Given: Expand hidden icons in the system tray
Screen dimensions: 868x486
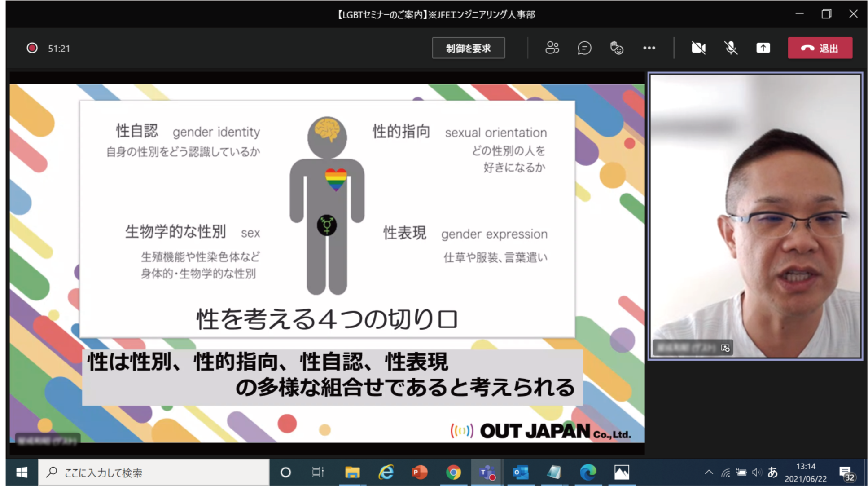Looking at the screenshot, I should [709, 473].
